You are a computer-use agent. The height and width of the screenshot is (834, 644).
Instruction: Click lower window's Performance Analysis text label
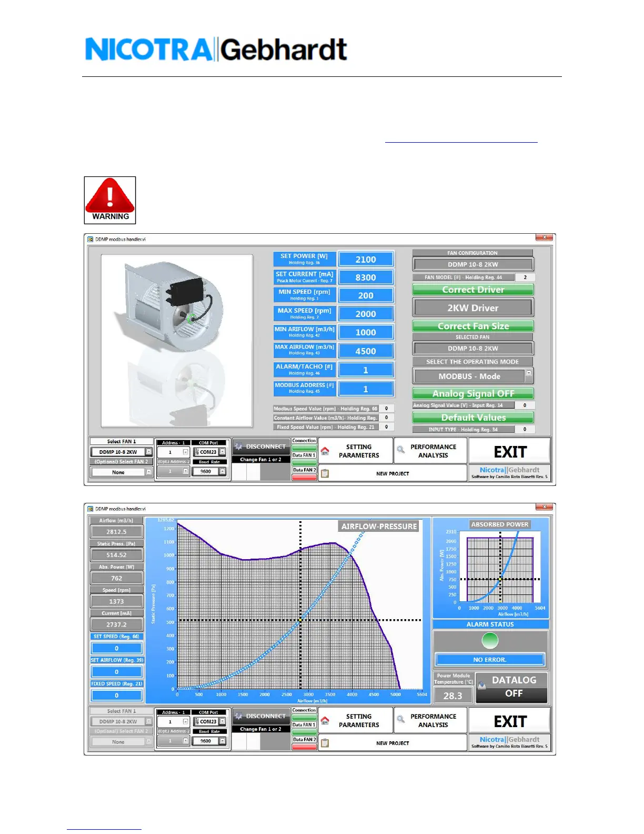click(x=434, y=720)
